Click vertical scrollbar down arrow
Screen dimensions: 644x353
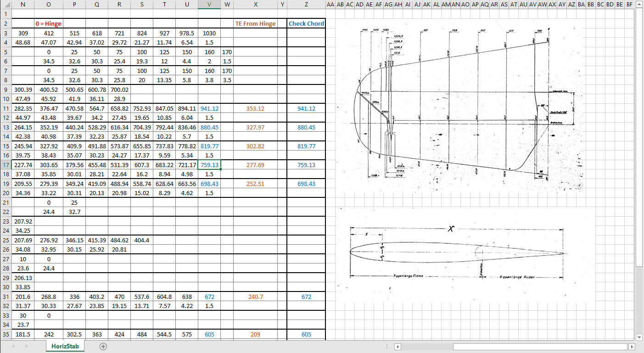pos(639,336)
